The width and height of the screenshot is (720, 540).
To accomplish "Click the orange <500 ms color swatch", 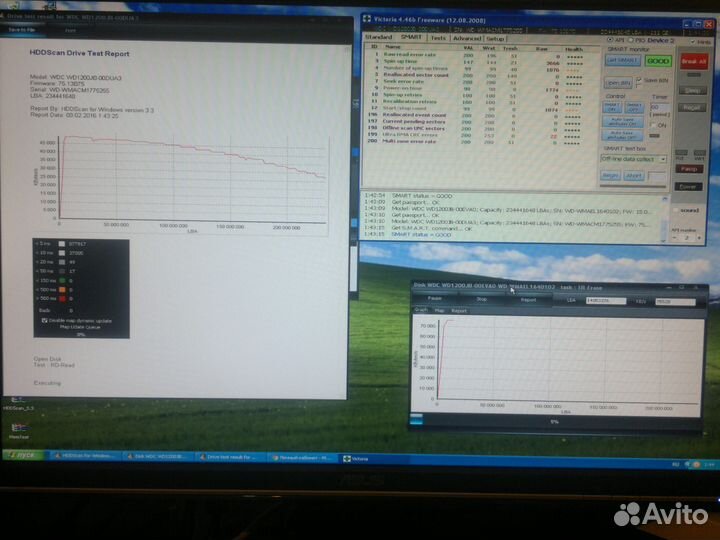I will [62, 289].
